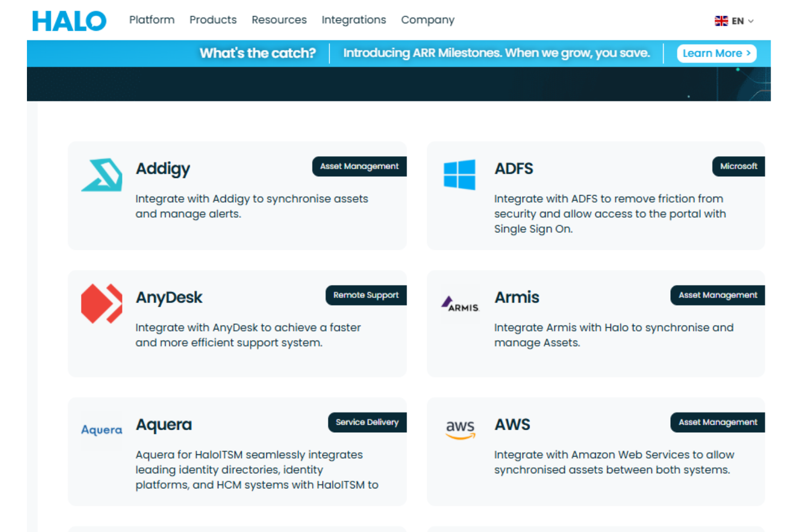The width and height of the screenshot is (798, 532).
Task: Click the Addigy logo icon
Action: [x=101, y=175]
